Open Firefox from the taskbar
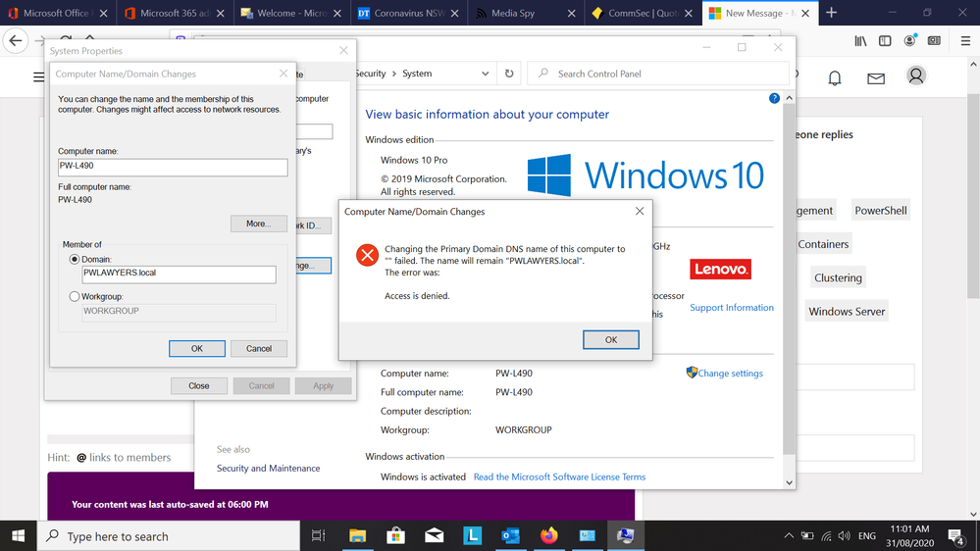This screenshot has height=551, width=980. coord(548,536)
